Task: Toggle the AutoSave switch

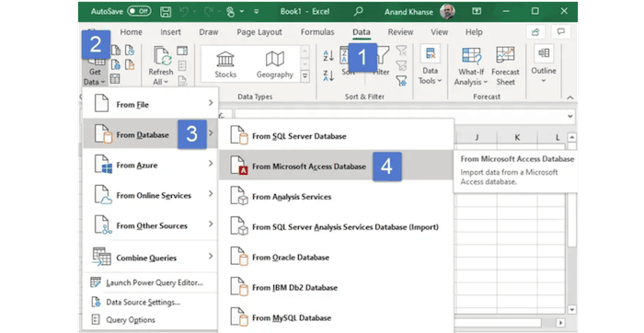Action: point(139,11)
